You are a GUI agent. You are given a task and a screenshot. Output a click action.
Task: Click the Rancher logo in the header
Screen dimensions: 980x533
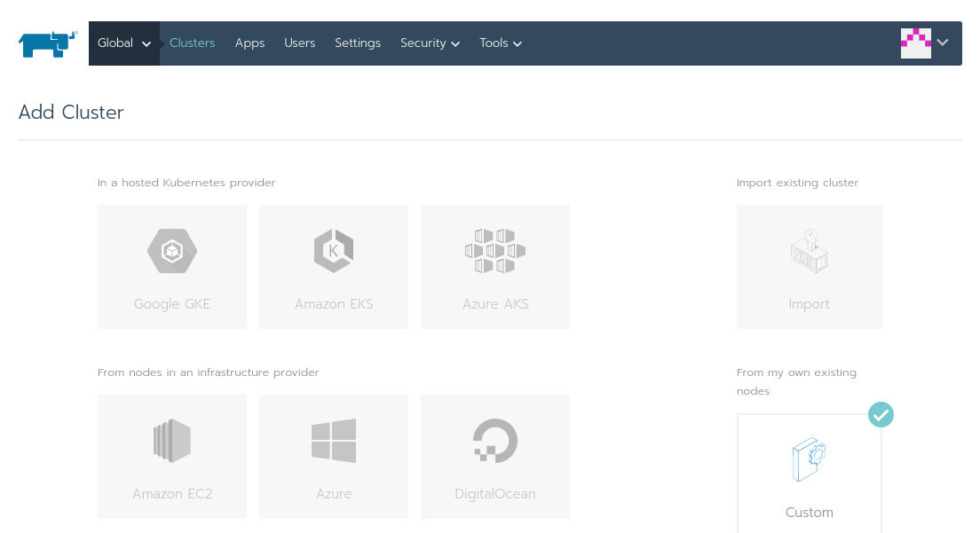pos(48,44)
